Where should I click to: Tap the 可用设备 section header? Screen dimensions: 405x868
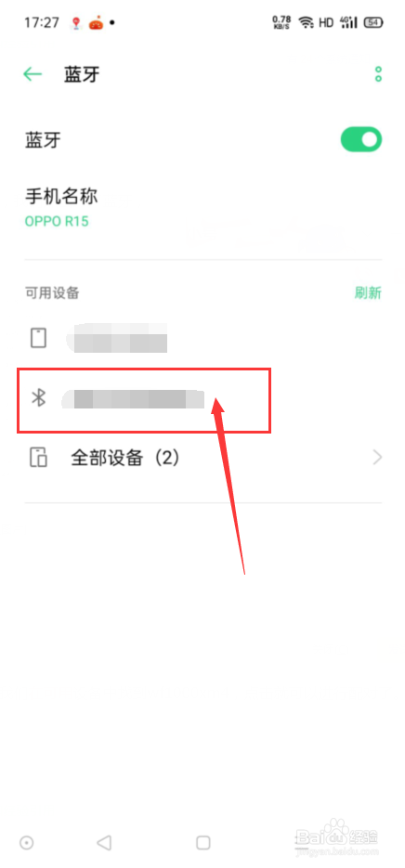coord(51,292)
